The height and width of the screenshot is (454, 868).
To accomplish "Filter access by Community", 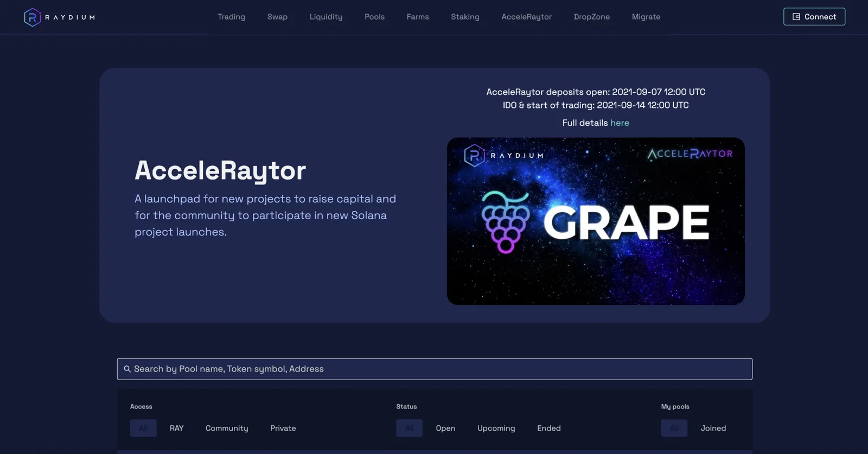I will point(227,428).
